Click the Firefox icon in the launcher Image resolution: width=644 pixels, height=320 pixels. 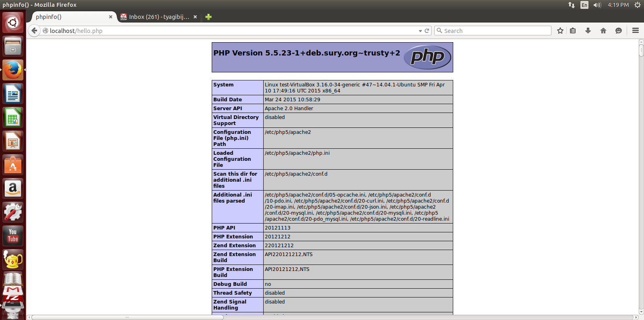coord(13,70)
